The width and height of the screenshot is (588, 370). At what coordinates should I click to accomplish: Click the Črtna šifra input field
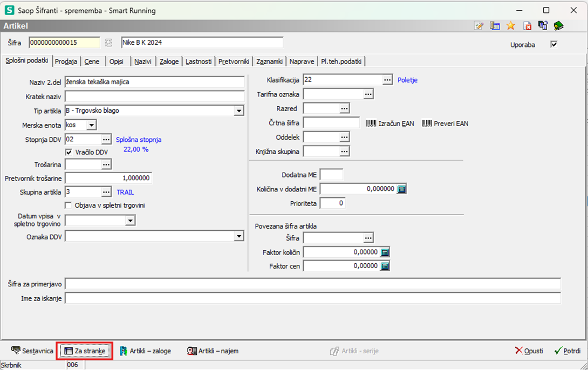[x=332, y=123]
